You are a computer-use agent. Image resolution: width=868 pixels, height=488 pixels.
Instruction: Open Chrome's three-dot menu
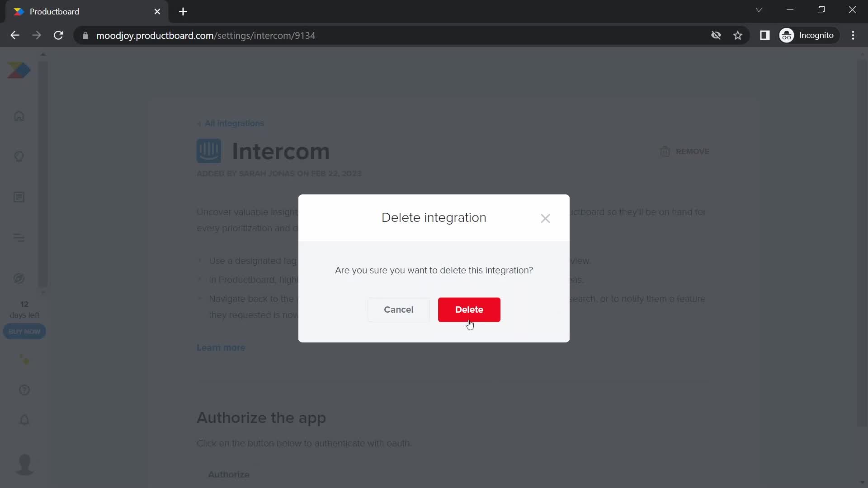click(854, 35)
